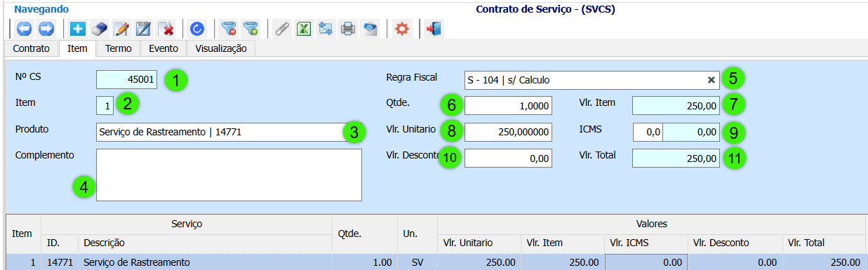868x270 pixels.
Task: Click the Vlr. ICMS column header
Action: coord(646,243)
